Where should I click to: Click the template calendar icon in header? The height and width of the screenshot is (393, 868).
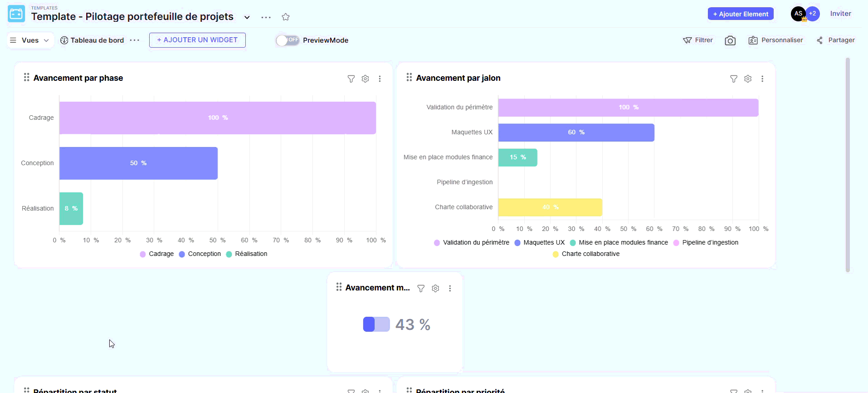coord(16,14)
